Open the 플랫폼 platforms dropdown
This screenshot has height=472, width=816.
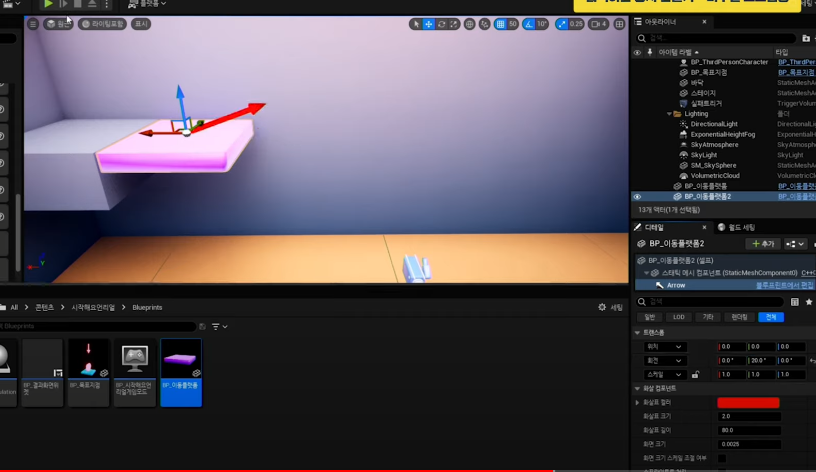[x=147, y=4]
